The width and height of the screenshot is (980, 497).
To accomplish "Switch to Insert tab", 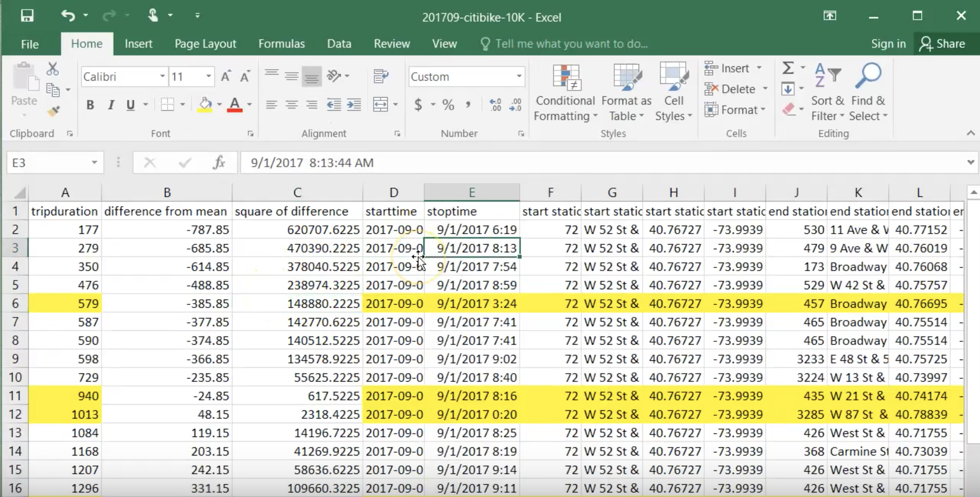I will [138, 44].
